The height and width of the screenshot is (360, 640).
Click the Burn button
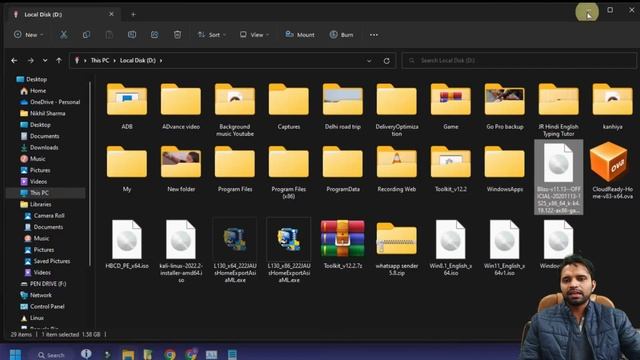coord(342,35)
